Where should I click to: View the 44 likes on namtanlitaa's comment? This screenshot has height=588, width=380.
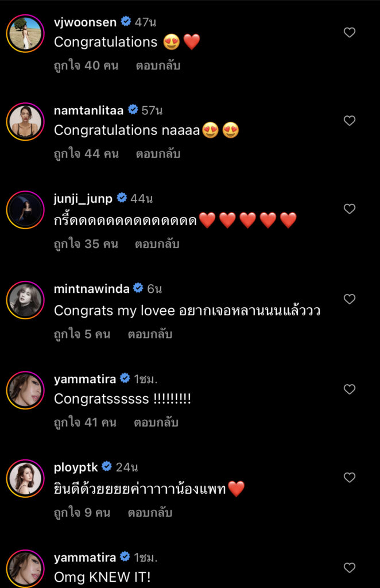[x=86, y=154]
